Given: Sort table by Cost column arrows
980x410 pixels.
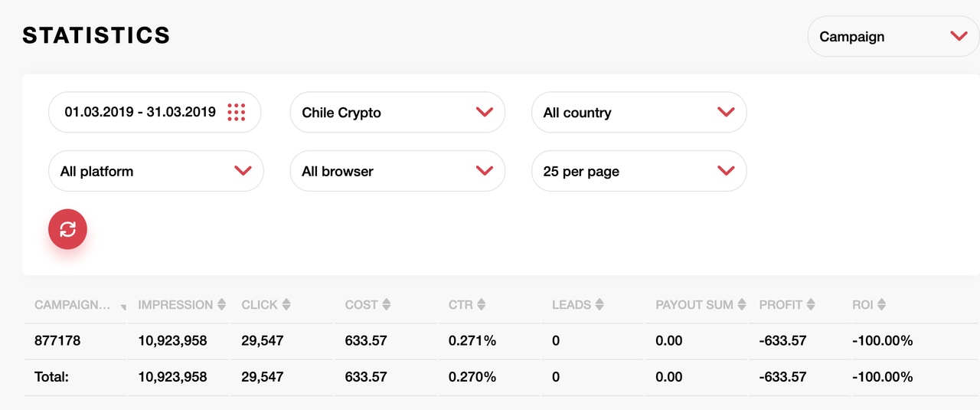Looking at the screenshot, I should (x=387, y=304).
